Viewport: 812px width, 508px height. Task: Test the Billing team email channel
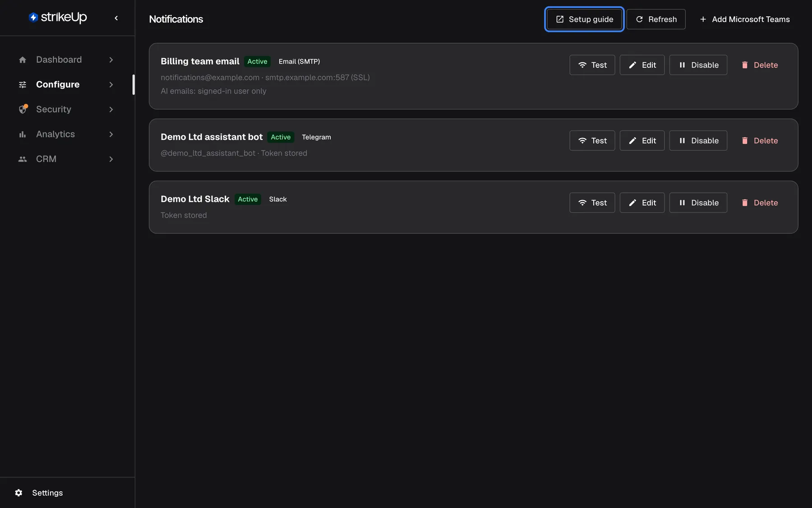click(x=592, y=65)
